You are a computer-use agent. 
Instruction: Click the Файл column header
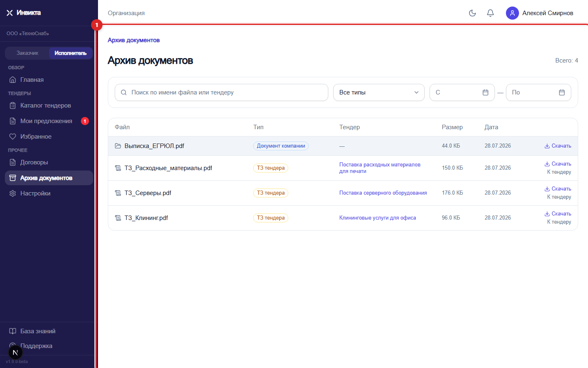pos(122,127)
